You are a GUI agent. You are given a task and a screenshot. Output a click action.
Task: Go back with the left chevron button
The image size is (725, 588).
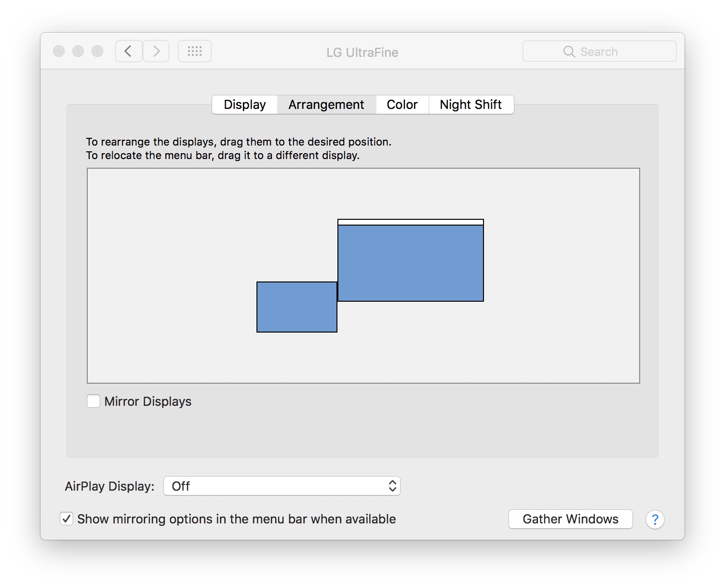coord(129,51)
